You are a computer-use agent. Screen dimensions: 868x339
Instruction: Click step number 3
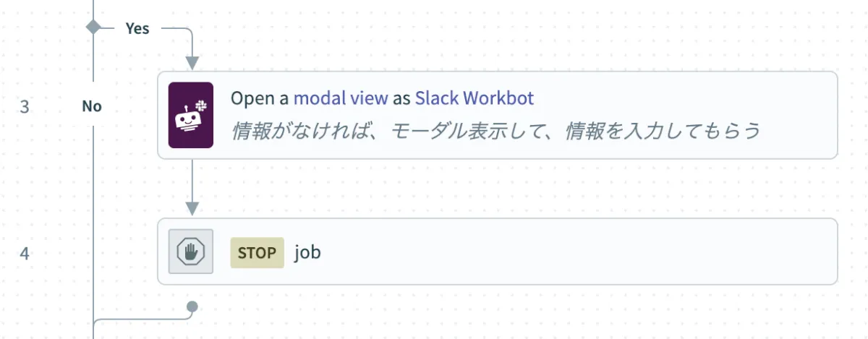(25, 107)
